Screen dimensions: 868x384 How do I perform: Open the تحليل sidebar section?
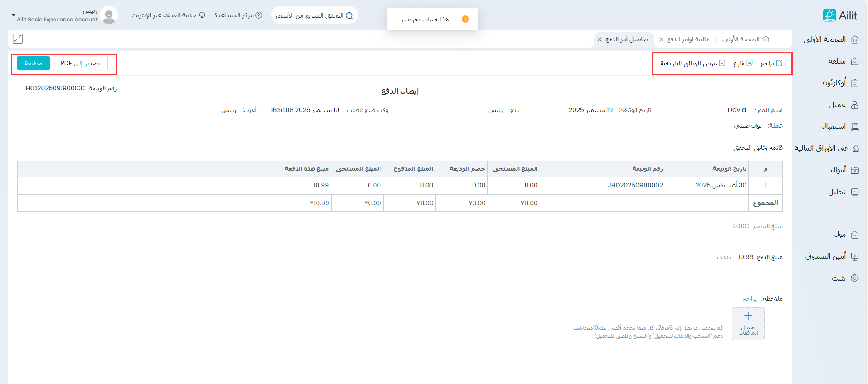(x=843, y=192)
